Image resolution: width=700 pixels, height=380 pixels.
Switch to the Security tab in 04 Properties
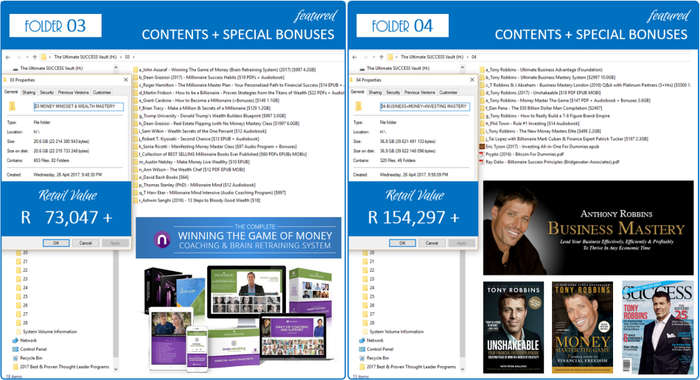[x=393, y=92]
